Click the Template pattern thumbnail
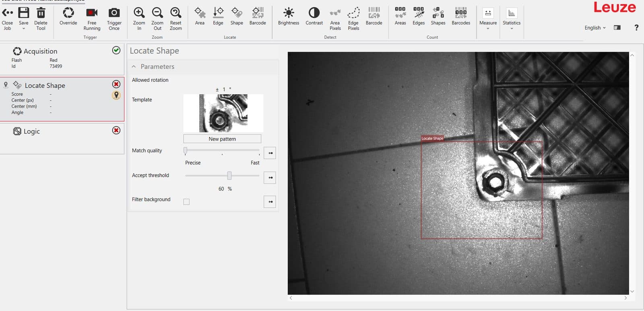Viewport: 644px width, 311px height. (x=223, y=113)
